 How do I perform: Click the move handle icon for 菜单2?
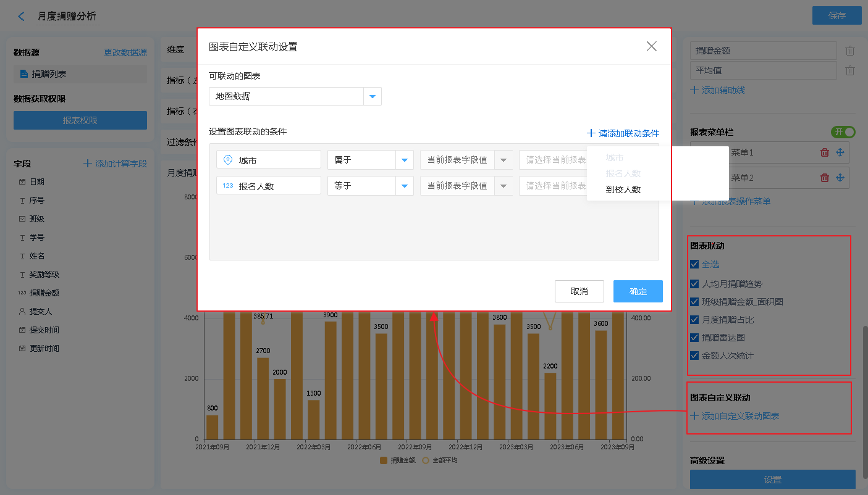pyautogui.click(x=840, y=178)
